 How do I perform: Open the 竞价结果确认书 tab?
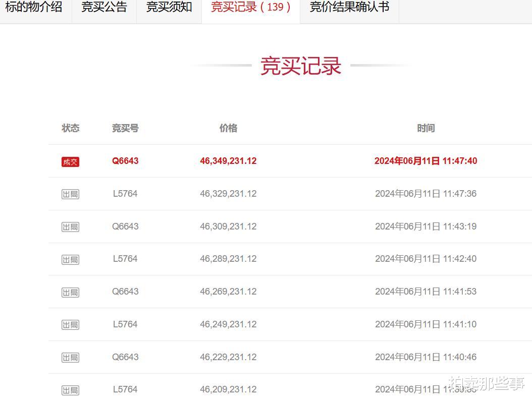click(348, 8)
